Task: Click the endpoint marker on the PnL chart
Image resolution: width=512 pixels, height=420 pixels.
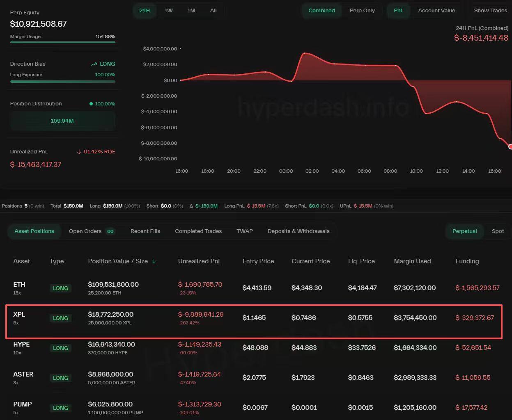Action: pyautogui.click(x=510, y=146)
